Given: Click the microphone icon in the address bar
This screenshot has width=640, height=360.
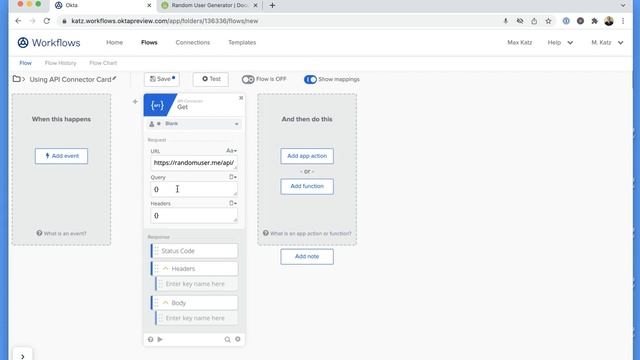Looking at the screenshot, I should pos(505,21).
